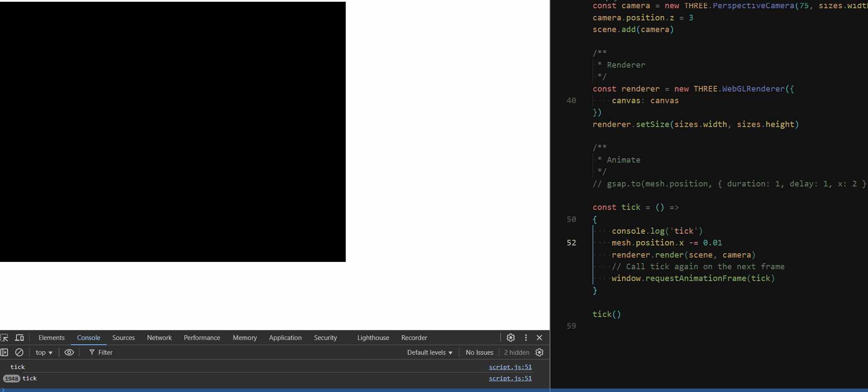Close the DevTools panel

click(540, 338)
